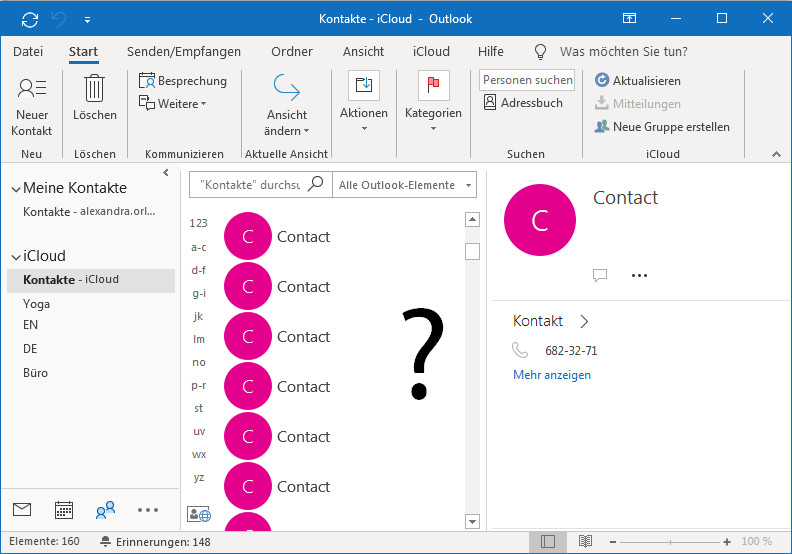Click Aktualisieren in the iCloud group
This screenshot has height=554, width=792.
(638, 81)
